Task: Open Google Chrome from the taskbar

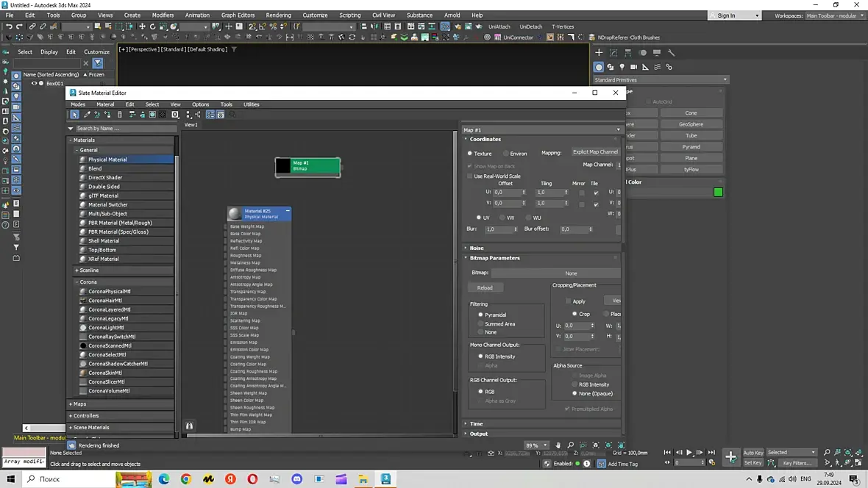Action: pyautogui.click(x=186, y=479)
